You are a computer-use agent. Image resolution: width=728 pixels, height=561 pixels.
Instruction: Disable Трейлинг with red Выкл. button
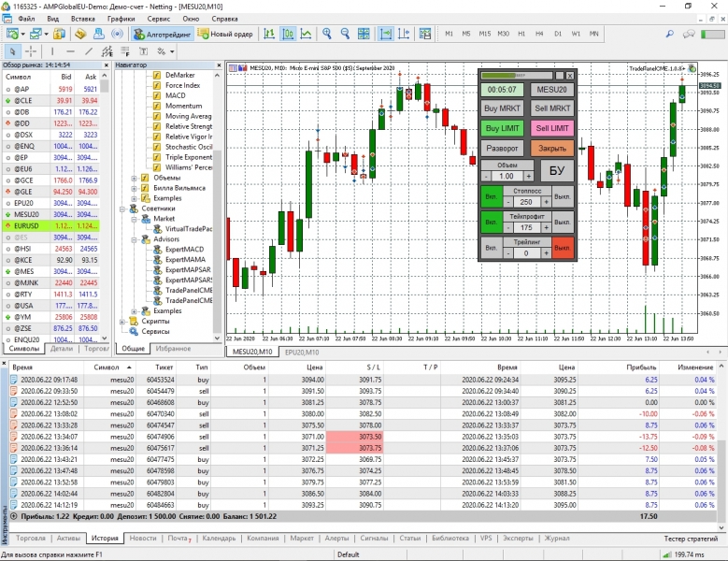pyautogui.click(x=563, y=248)
